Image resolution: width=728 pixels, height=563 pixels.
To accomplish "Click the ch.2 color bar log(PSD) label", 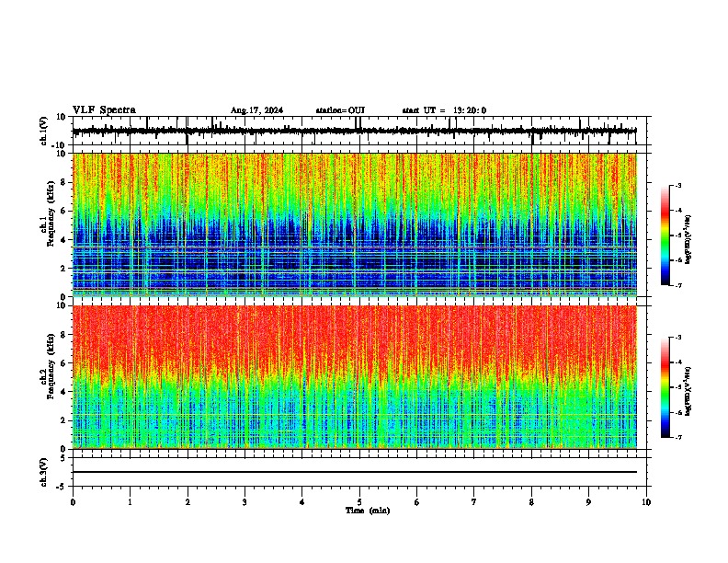I will (x=688, y=391).
